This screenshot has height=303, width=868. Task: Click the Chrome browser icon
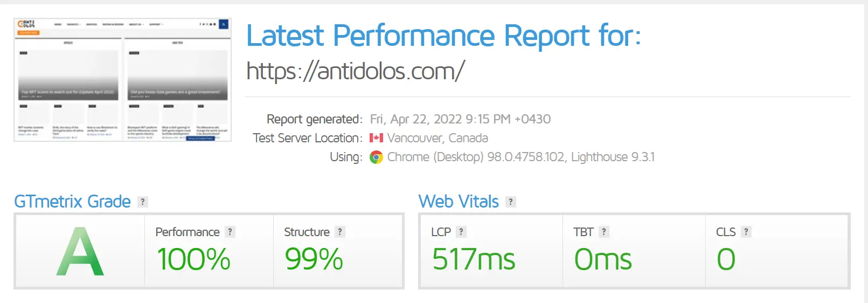coord(376,157)
